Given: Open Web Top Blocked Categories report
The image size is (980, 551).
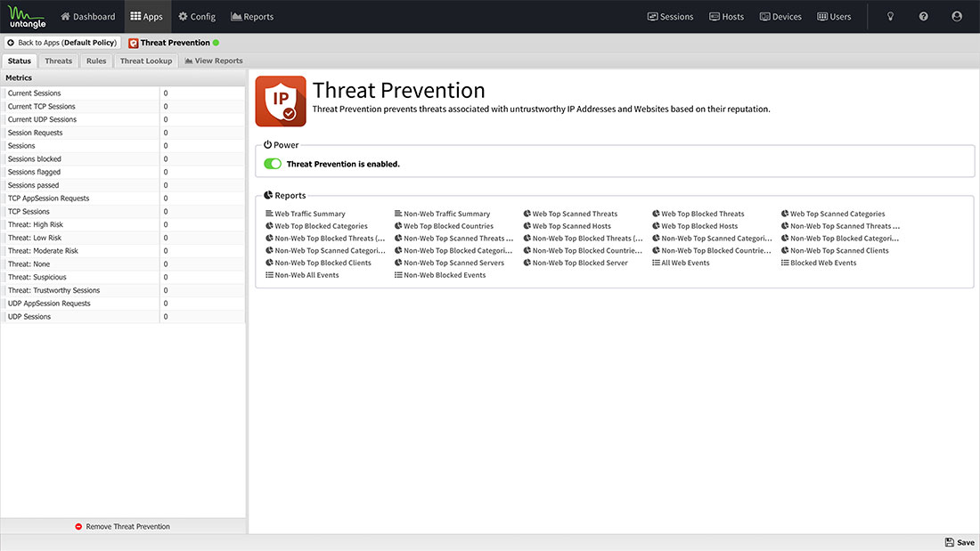Looking at the screenshot, I should click(x=316, y=226).
